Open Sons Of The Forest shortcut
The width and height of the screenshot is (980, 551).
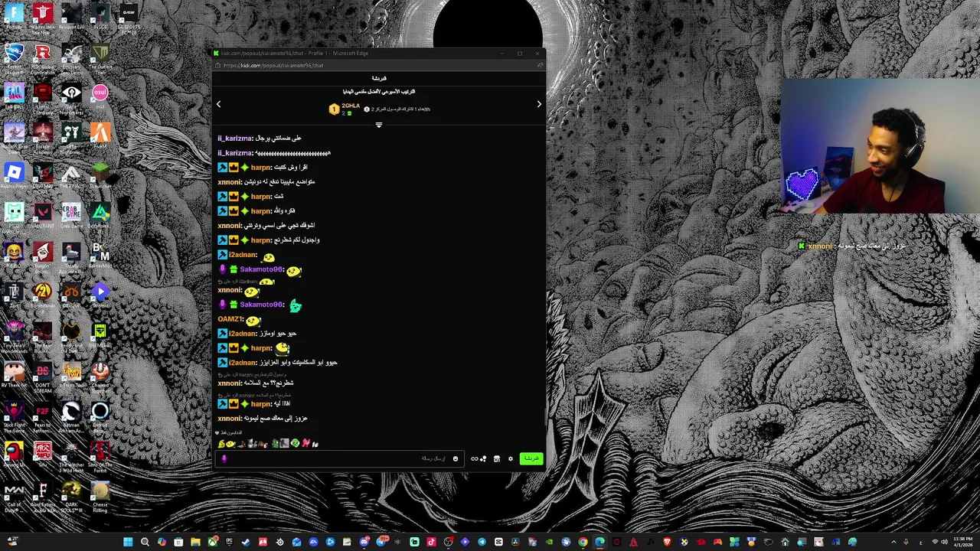click(100, 456)
